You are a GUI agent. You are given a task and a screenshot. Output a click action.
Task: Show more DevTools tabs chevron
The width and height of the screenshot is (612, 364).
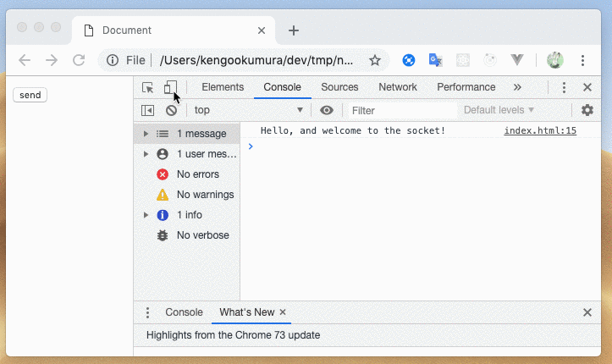pos(517,87)
